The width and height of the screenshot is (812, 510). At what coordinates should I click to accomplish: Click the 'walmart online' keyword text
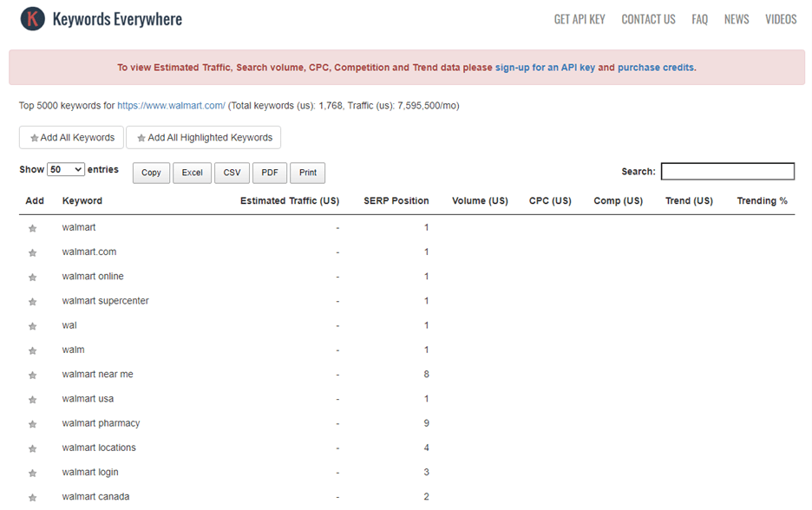[93, 277]
